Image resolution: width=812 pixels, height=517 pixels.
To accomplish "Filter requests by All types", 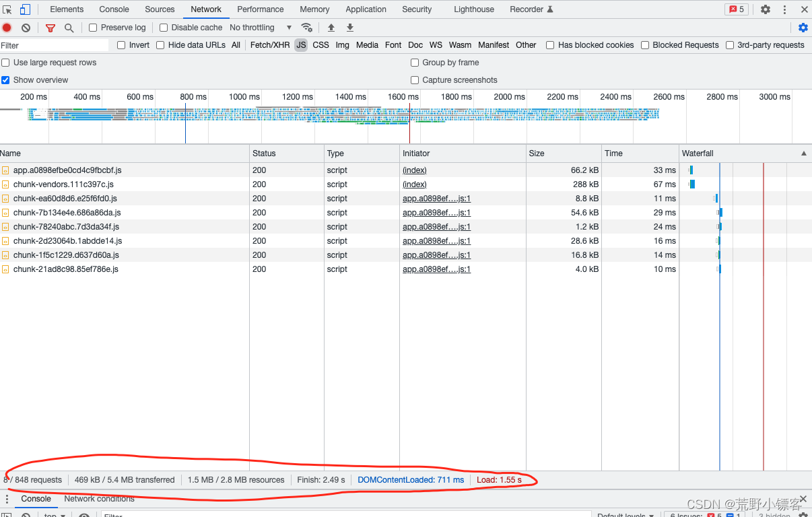I will click(x=236, y=45).
